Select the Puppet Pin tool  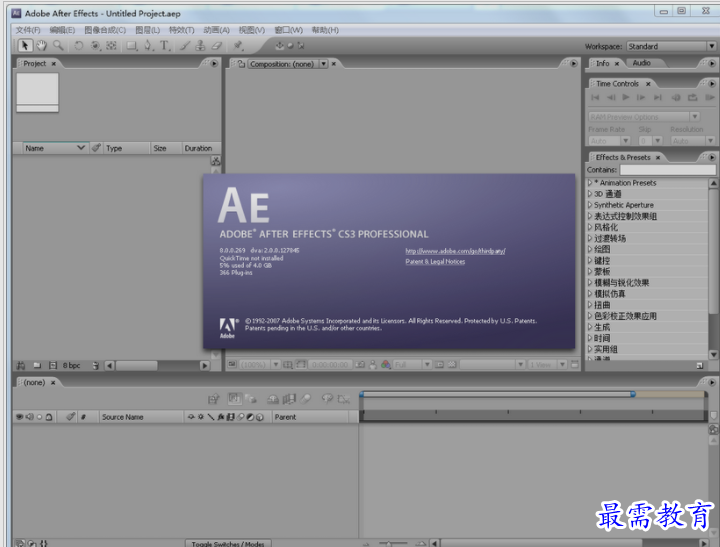237,45
